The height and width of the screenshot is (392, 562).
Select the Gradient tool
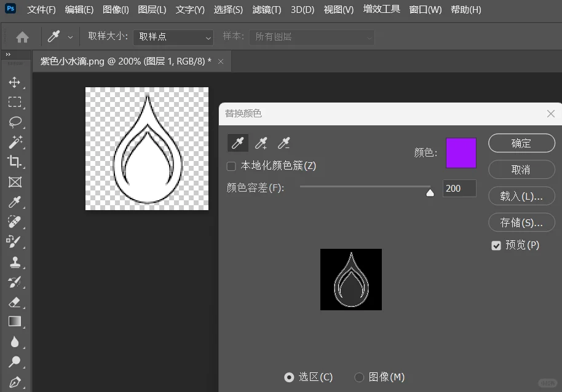(x=15, y=321)
